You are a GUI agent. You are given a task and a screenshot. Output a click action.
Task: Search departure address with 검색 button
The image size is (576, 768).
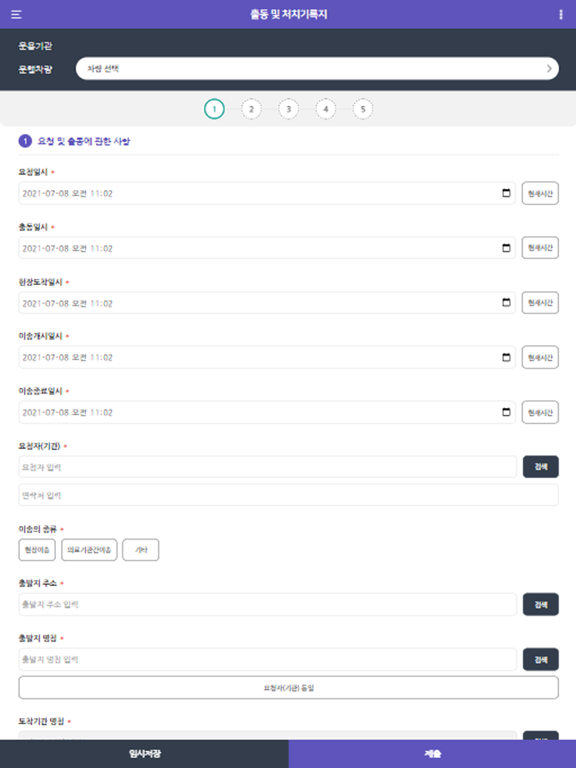coord(541,604)
